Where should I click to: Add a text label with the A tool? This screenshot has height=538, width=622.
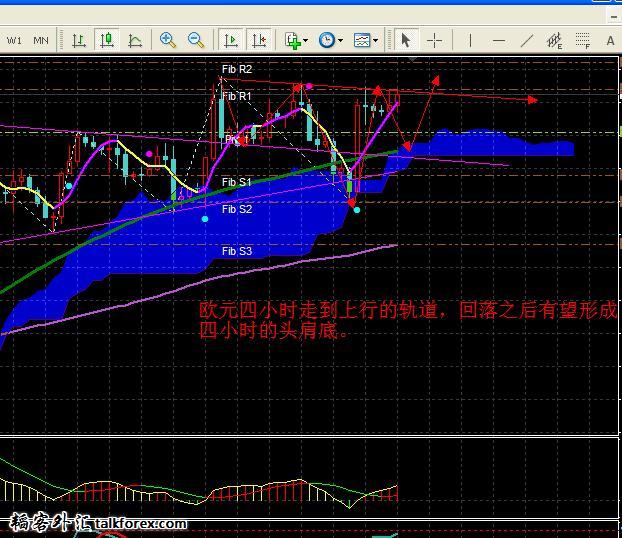610,40
